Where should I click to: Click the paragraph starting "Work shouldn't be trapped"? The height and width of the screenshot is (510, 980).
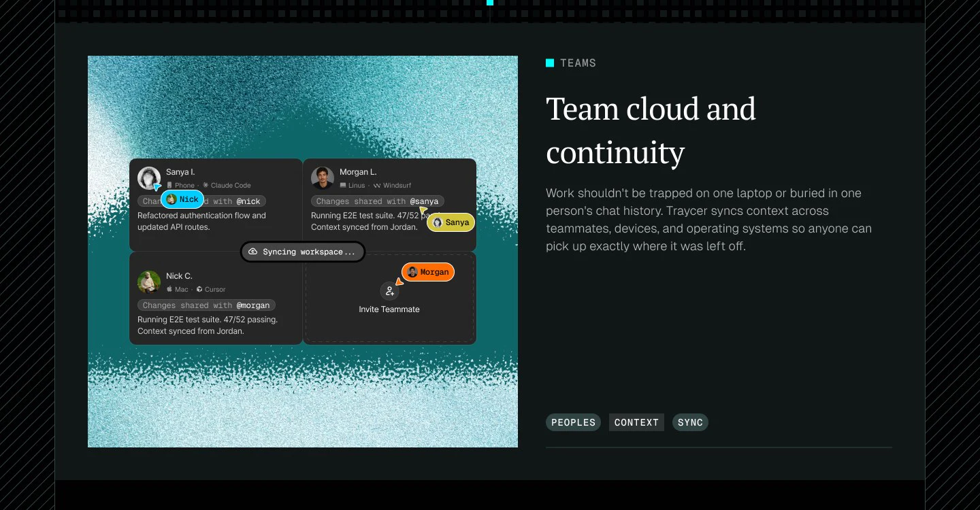(x=708, y=220)
